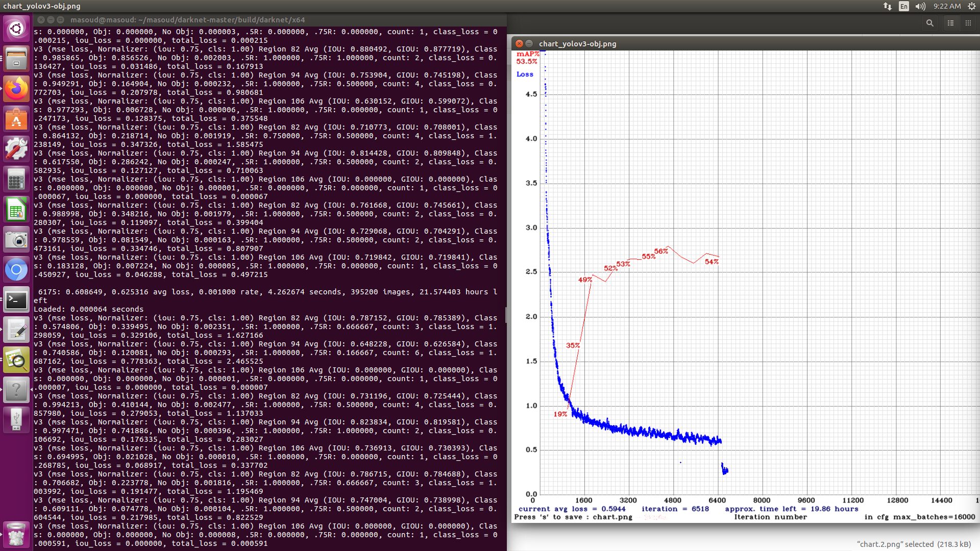980x551 pixels.
Task: Open the session gear menu
Action: coord(971,6)
